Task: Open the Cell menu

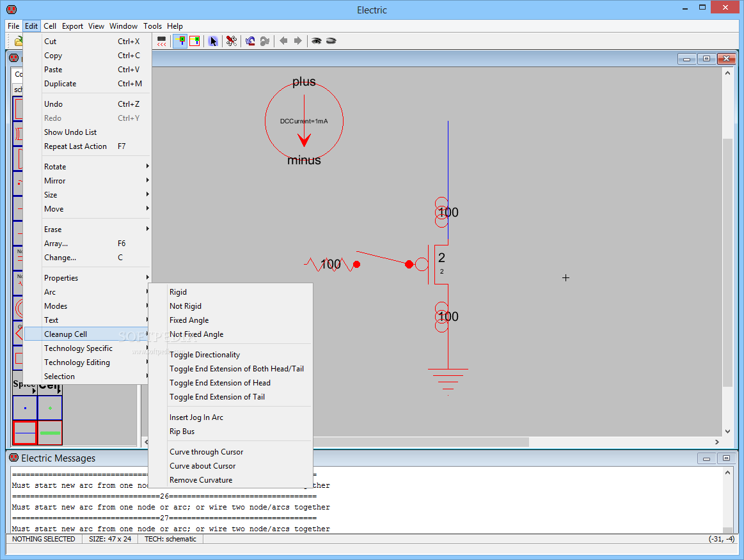Action: [50, 26]
